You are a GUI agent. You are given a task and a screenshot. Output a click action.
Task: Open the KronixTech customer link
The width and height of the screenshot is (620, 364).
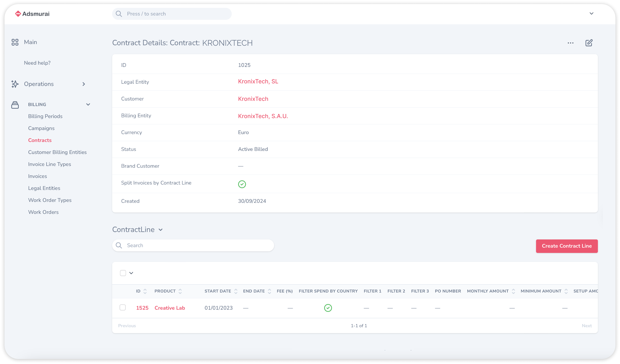tap(253, 99)
